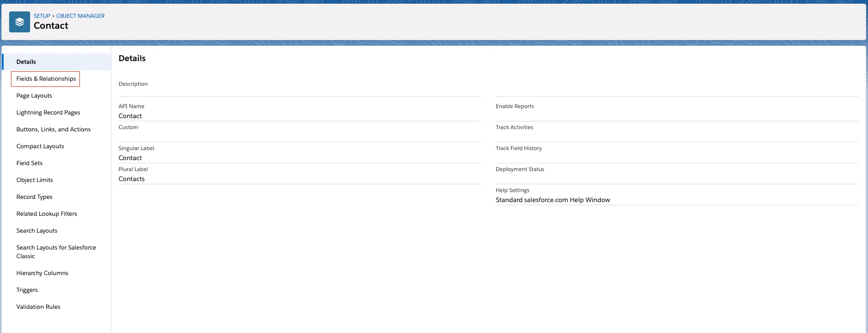Navigate to Triggers
Viewport: 868px width, 333px height.
tap(27, 290)
